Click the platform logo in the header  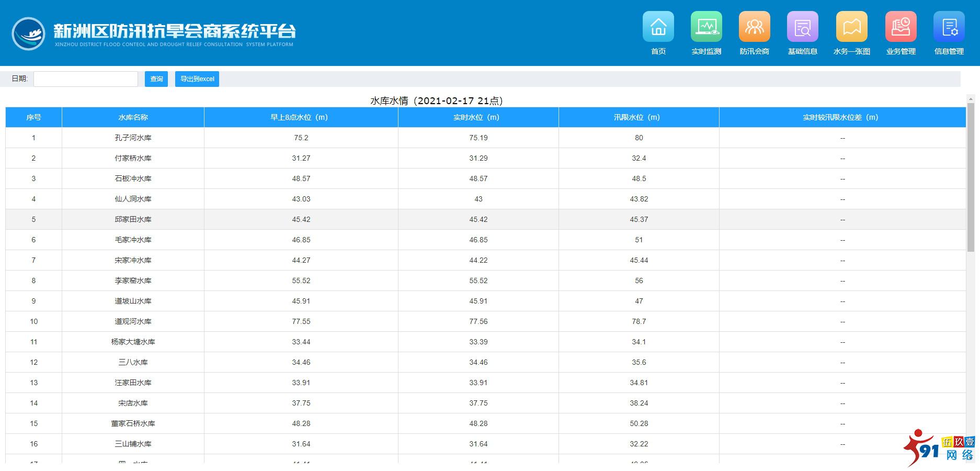click(x=29, y=34)
